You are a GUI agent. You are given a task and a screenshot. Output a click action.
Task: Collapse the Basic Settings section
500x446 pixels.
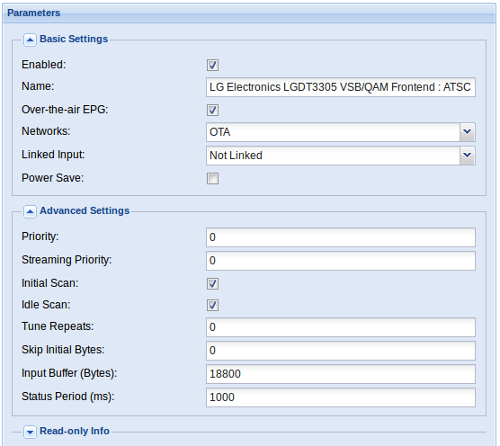tap(30, 40)
